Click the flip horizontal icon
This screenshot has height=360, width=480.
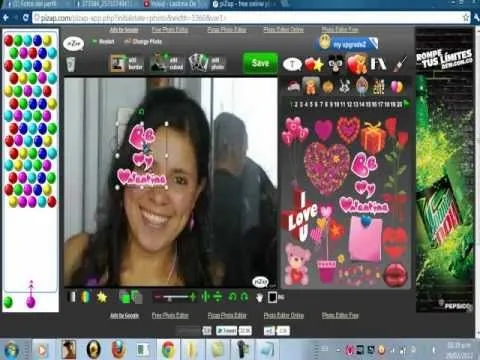pyautogui.click(x=206, y=296)
